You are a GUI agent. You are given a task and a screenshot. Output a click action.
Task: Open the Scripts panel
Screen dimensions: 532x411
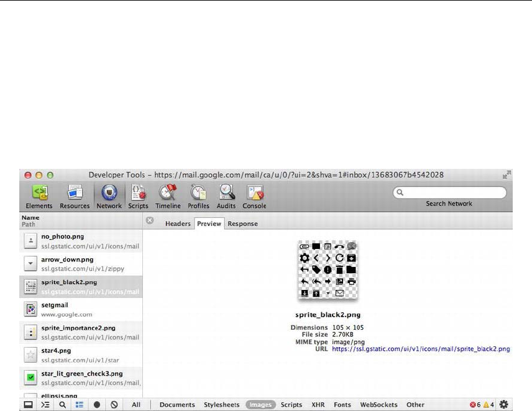[x=138, y=197]
